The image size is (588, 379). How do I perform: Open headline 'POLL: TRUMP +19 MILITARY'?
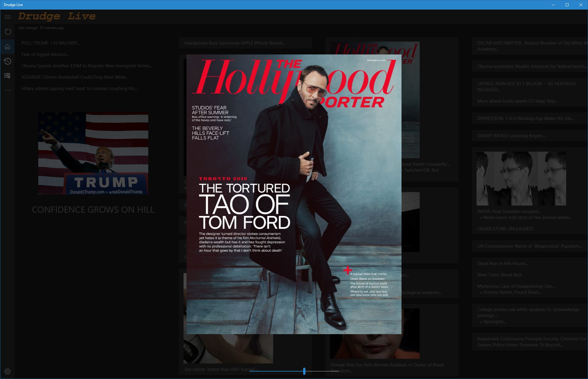[51, 43]
